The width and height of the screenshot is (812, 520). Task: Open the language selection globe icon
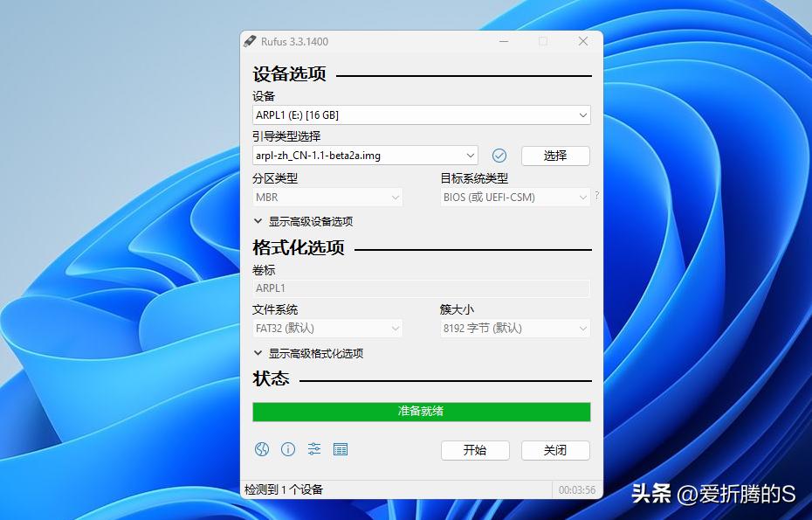pyautogui.click(x=262, y=449)
